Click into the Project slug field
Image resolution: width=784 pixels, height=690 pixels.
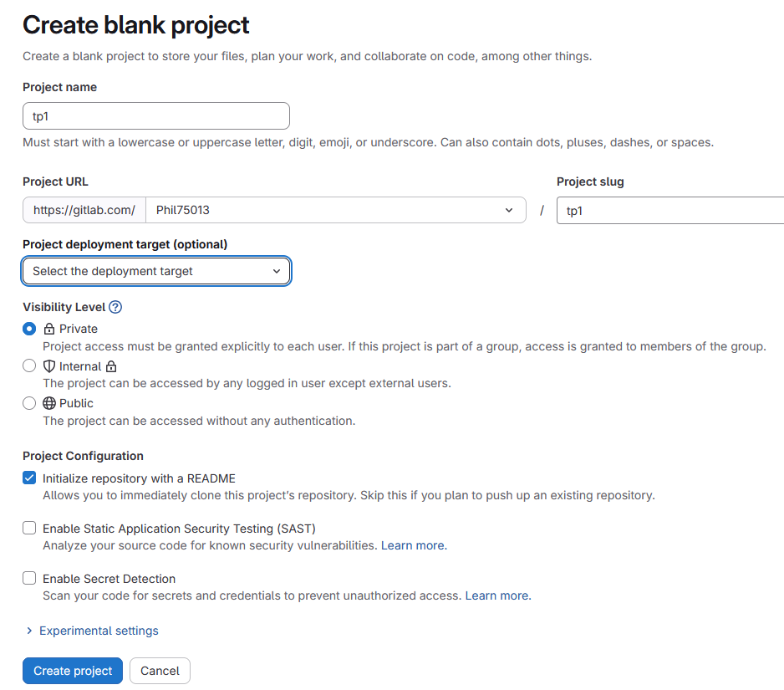[669, 211]
